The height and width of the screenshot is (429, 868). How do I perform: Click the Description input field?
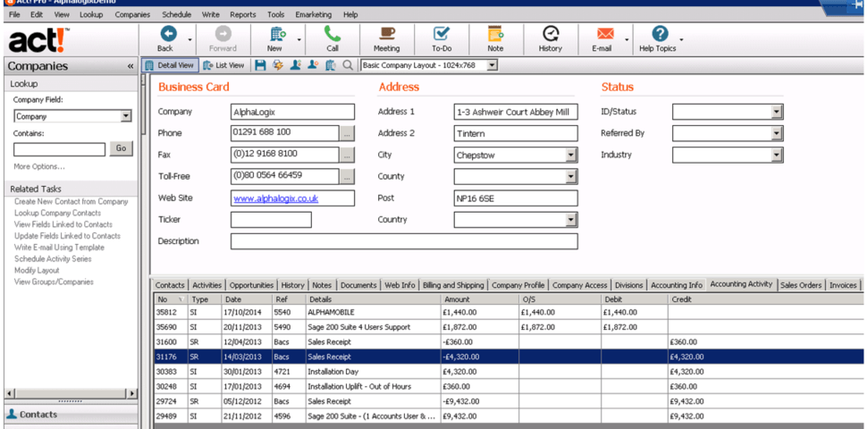point(404,241)
